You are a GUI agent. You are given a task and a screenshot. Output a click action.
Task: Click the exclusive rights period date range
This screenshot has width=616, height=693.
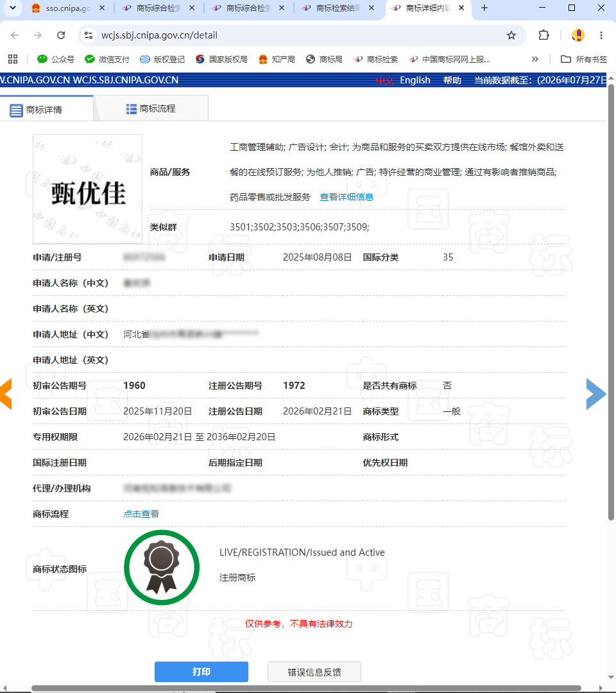pos(200,437)
